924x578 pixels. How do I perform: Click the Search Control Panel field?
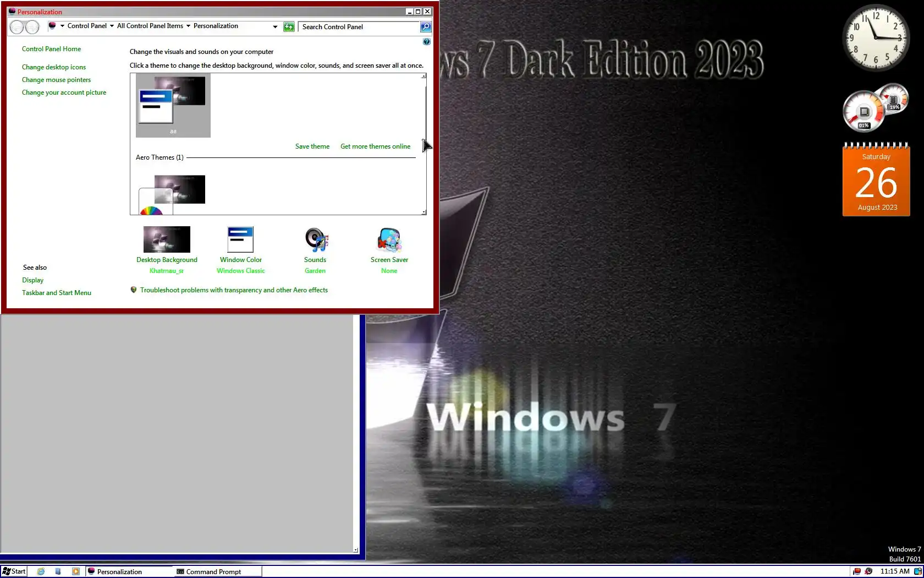pos(359,26)
